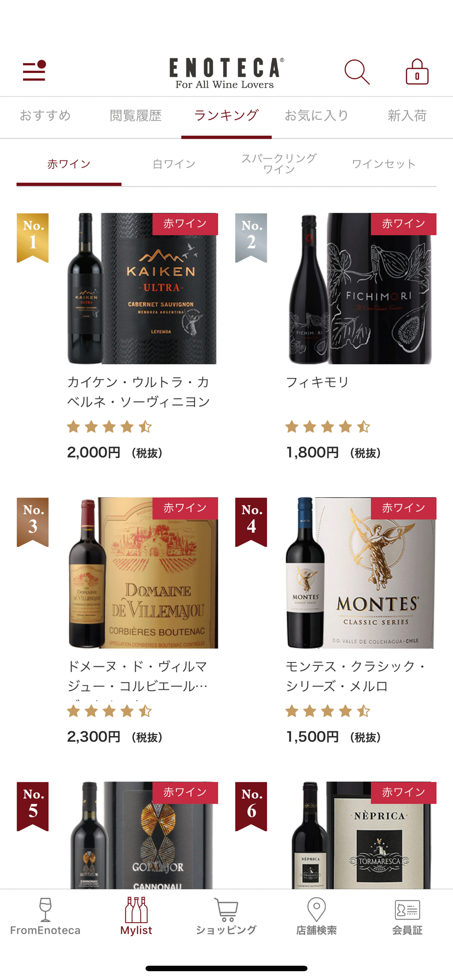Switch to the 閲覧履歴 tab

coord(136,116)
